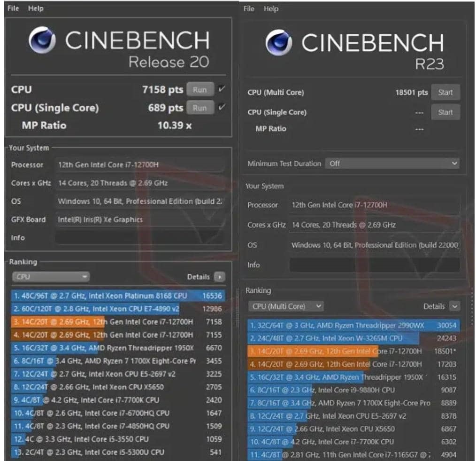
Task: Select ranking row Intel Xeon CPU E7-4890 v2
Action: click(x=118, y=309)
